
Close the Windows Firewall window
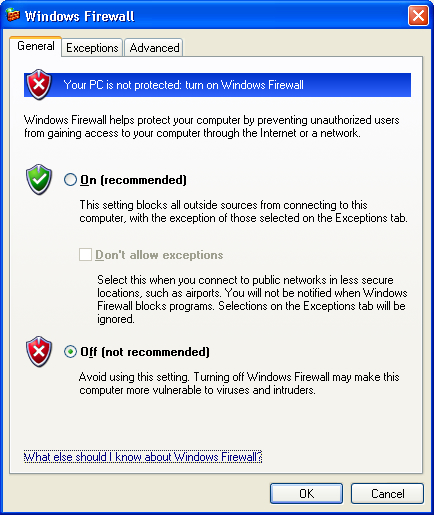tap(418, 15)
